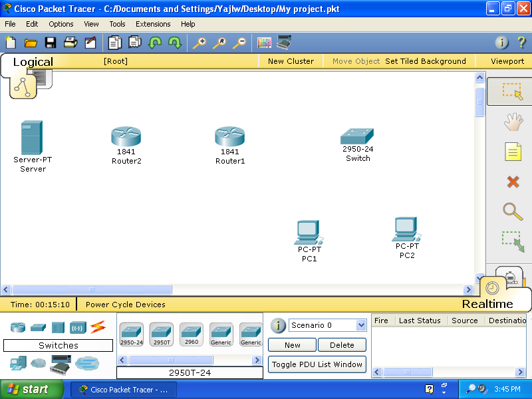
Task: Choose the Resize Shape tool
Action: pyautogui.click(x=513, y=241)
